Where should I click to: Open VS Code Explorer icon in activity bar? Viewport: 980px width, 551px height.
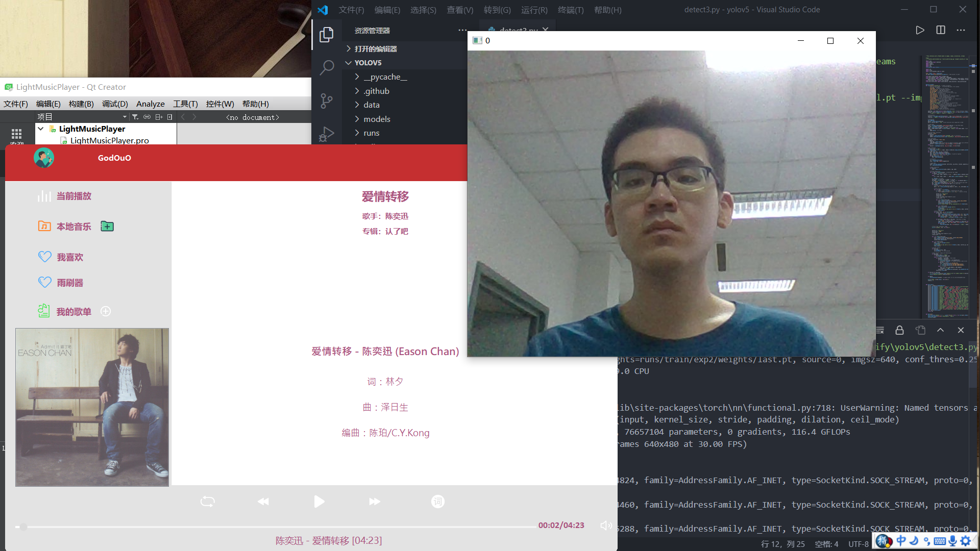pyautogui.click(x=327, y=34)
